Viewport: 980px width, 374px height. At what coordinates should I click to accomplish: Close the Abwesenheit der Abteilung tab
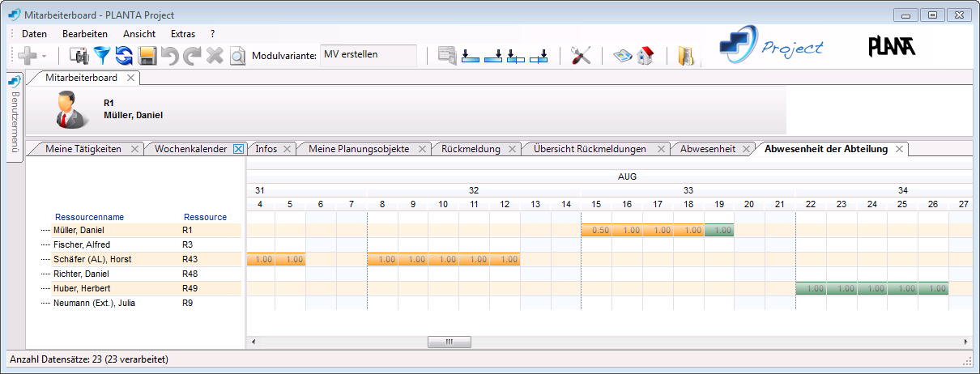pyautogui.click(x=899, y=149)
